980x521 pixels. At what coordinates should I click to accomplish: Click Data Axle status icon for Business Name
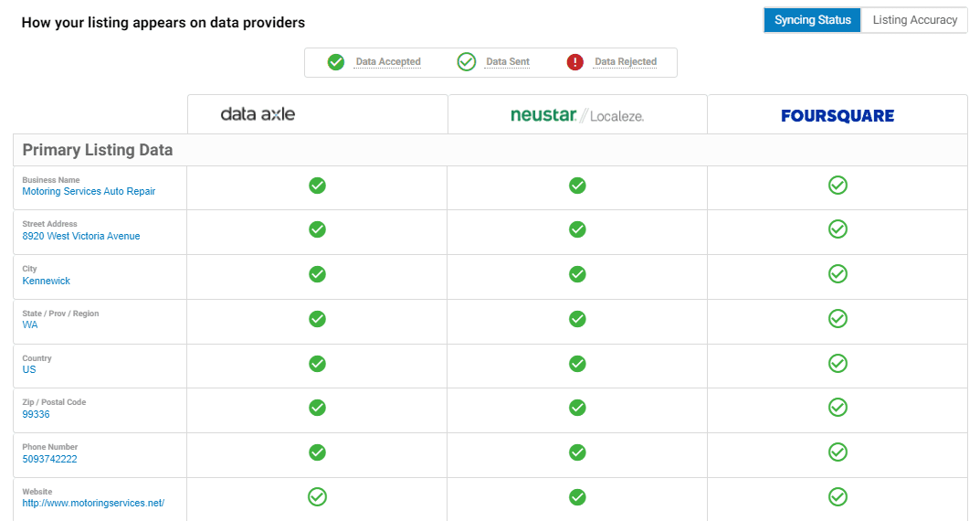318,186
